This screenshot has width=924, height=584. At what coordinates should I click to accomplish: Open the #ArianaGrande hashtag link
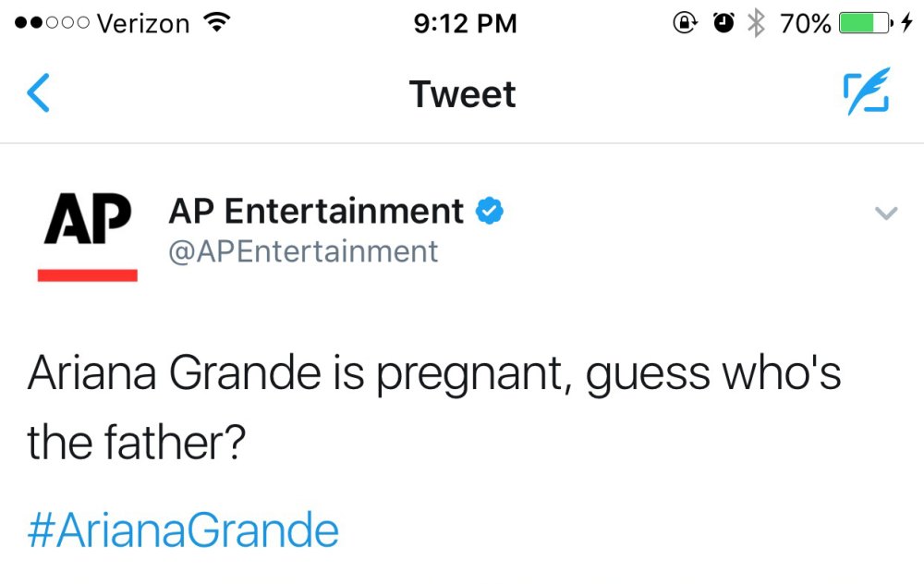click(183, 531)
